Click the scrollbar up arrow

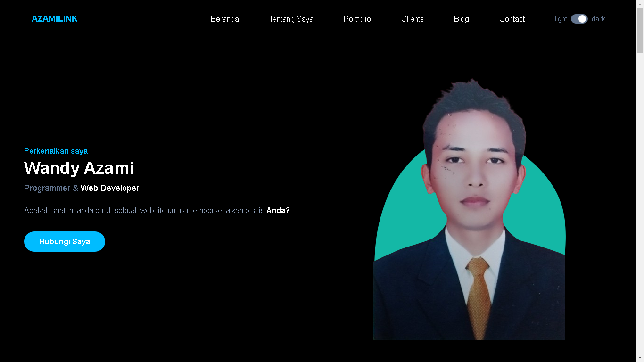pos(640,4)
